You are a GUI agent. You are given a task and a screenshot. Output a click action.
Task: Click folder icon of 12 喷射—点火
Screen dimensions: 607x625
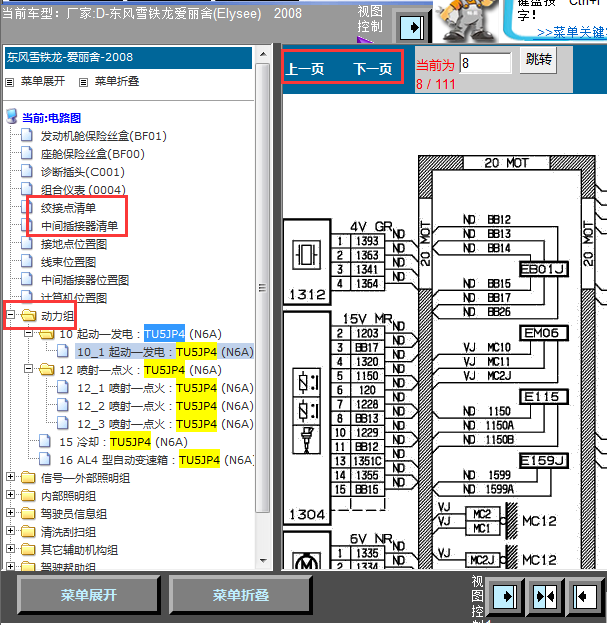click(47, 369)
